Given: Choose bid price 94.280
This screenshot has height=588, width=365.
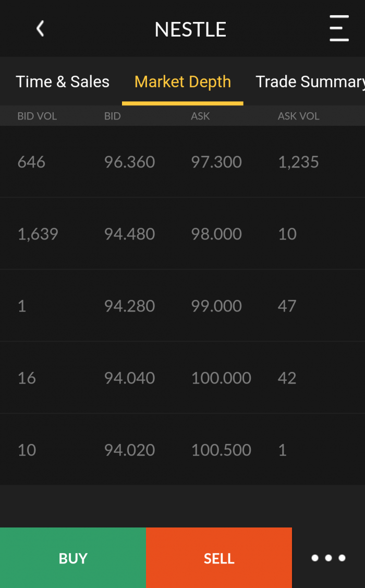Looking at the screenshot, I should (129, 306).
